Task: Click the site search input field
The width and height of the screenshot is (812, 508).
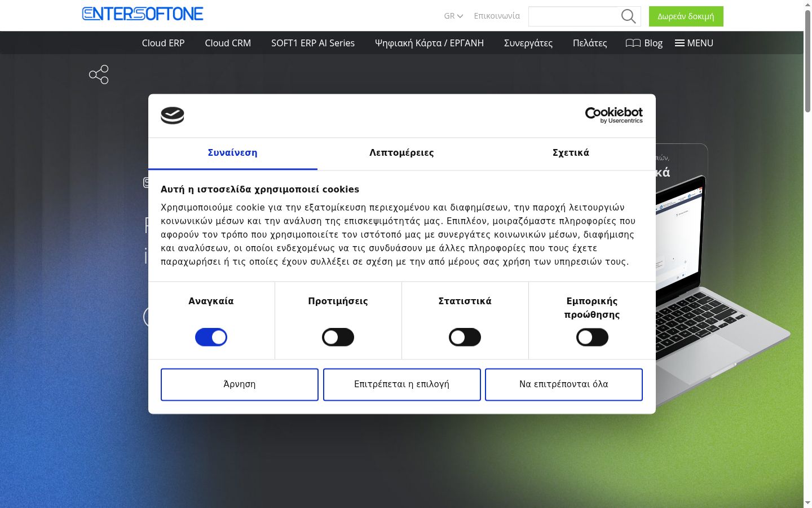Action: pos(573,16)
